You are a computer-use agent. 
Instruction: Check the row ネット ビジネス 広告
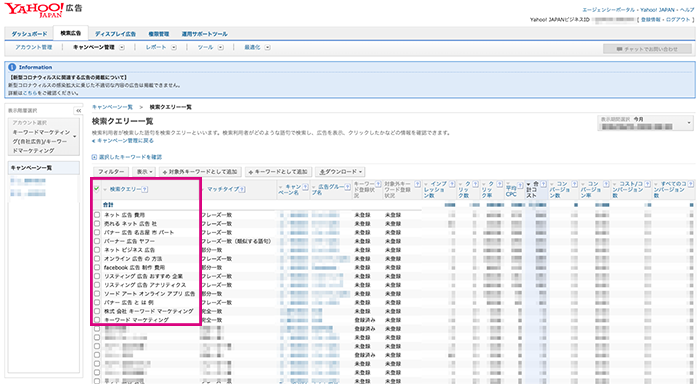[97, 250]
